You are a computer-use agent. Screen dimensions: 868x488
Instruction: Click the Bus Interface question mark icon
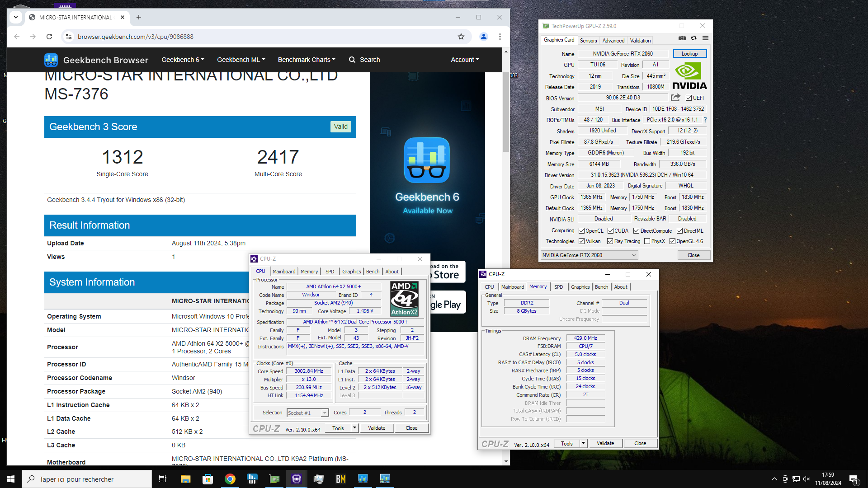[705, 120]
